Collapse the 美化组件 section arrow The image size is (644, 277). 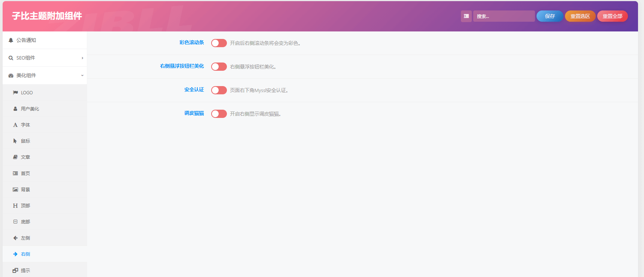[x=82, y=76]
